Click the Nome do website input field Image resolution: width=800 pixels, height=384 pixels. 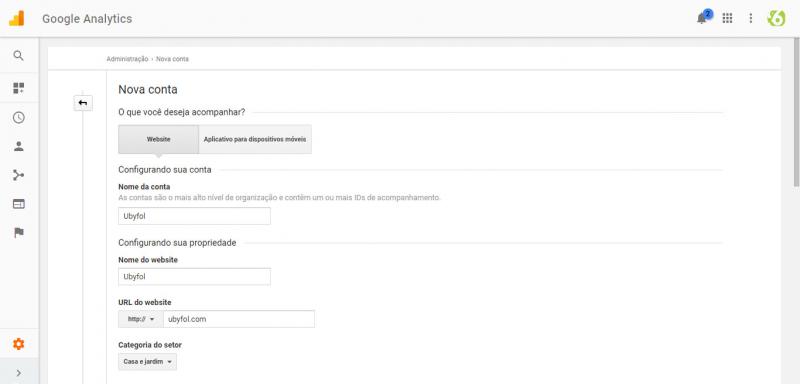click(x=194, y=277)
